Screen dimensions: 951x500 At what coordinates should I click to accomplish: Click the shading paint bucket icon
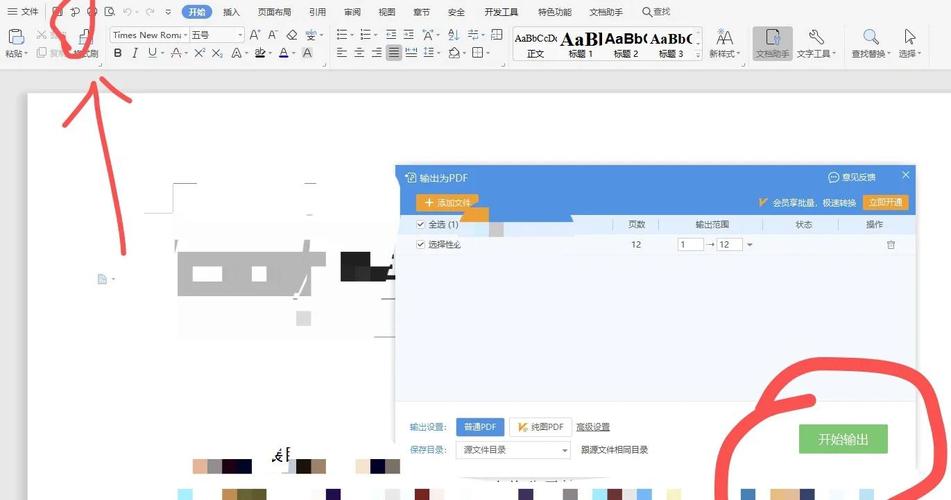point(454,53)
